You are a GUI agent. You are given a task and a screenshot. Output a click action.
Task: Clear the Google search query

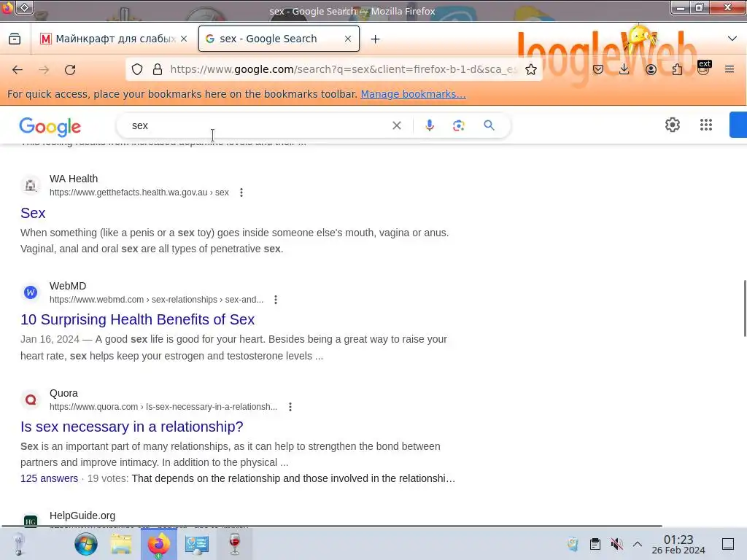pos(396,125)
